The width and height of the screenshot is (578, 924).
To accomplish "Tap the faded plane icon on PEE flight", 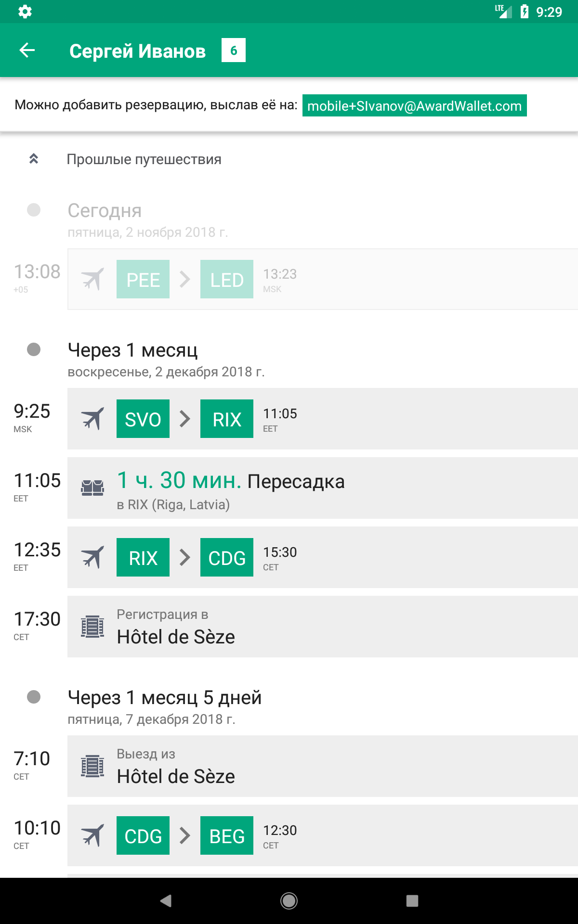I will click(92, 279).
